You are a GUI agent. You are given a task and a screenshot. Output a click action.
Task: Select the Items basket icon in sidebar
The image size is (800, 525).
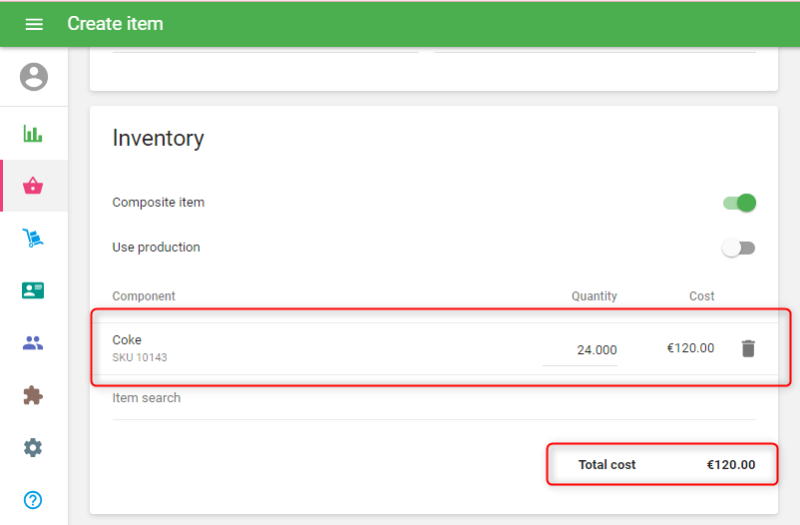point(34,186)
